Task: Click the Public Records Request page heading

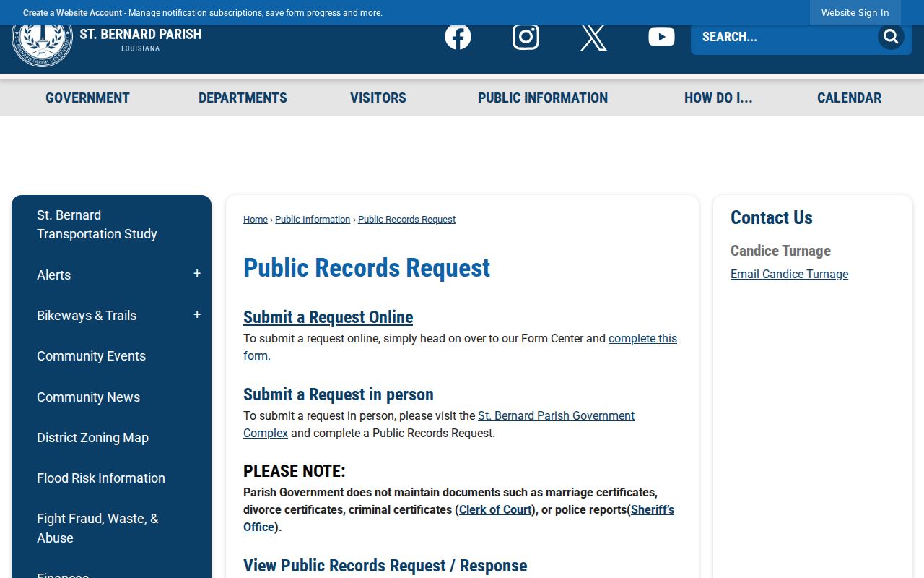Action: tap(367, 268)
